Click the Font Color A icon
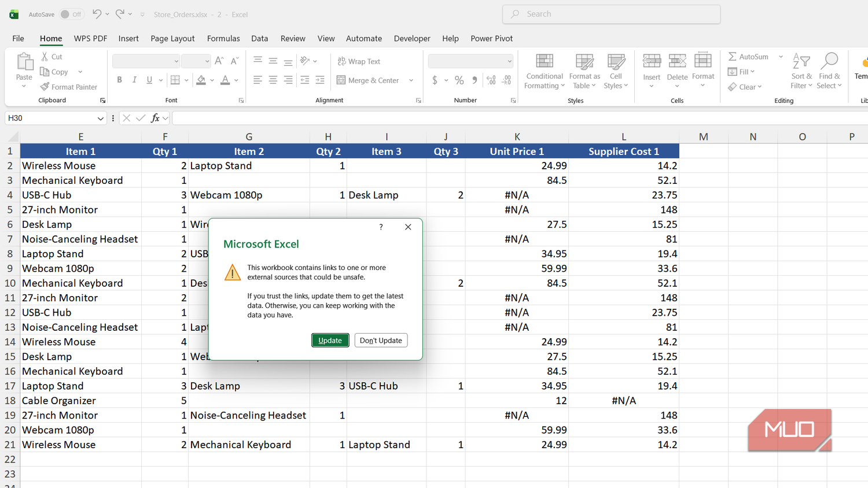Image resolution: width=868 pixels, height=488 pixels. coord(225,80)
